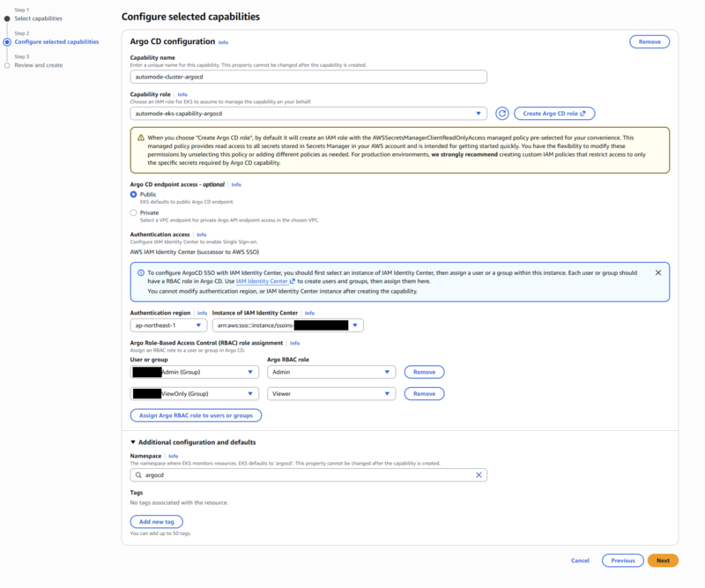Proceed with the Next button
This screenshot has width=705, height=588.
click(x=663, y=561)
